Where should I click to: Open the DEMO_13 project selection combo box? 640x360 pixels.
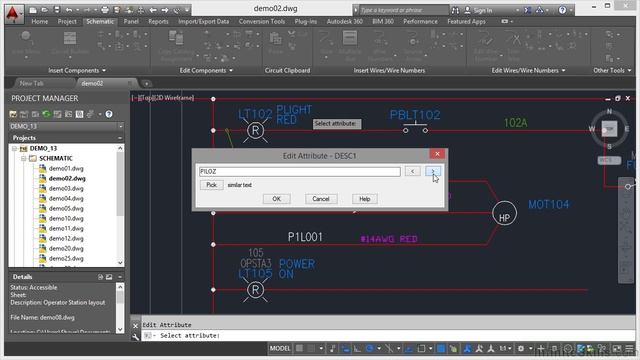tap(66, 126)
